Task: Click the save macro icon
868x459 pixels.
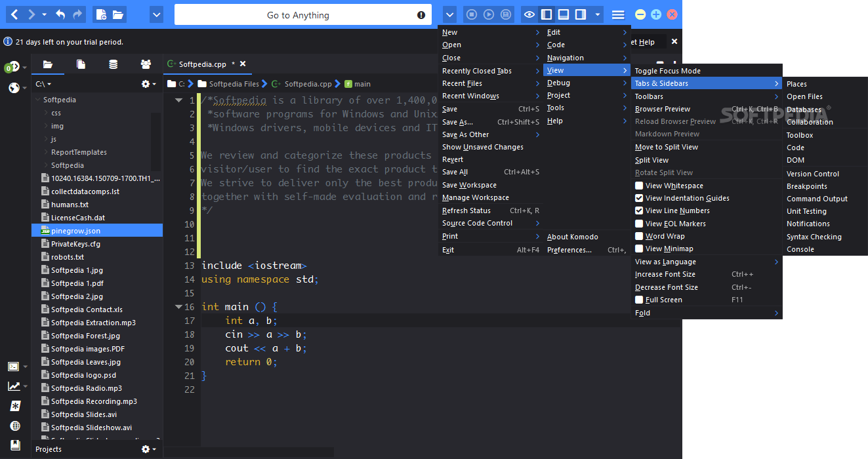Action: (x=506, y=14)
